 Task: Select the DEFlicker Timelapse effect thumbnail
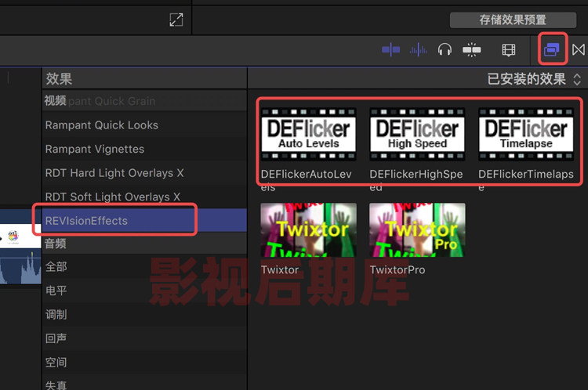pos(526,134)
